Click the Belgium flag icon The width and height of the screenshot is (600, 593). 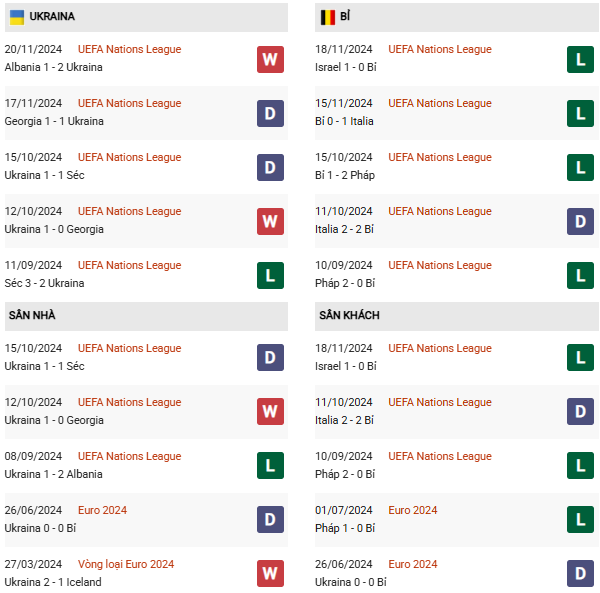(328, 17)
